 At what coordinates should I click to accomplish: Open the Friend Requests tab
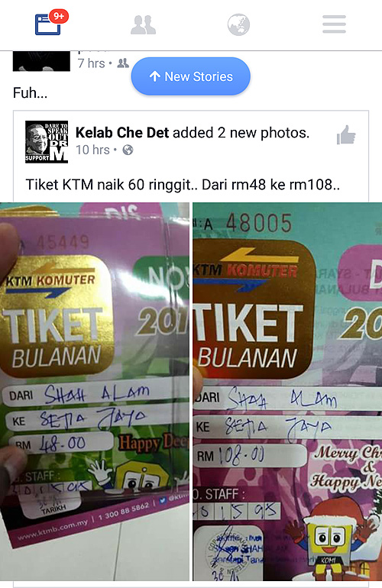[x=143, y=24]
